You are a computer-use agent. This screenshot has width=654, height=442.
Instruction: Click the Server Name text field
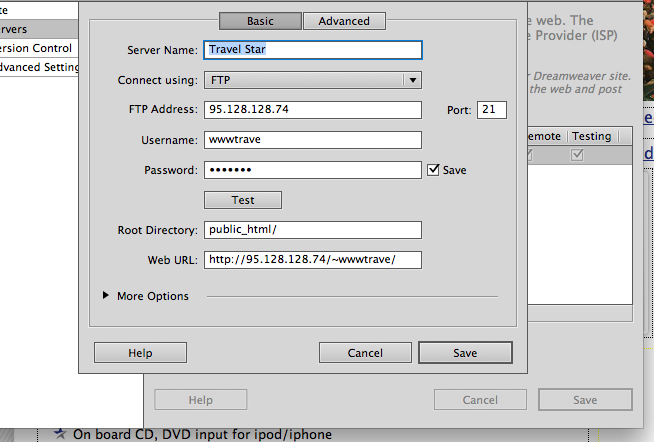[312, 49]
